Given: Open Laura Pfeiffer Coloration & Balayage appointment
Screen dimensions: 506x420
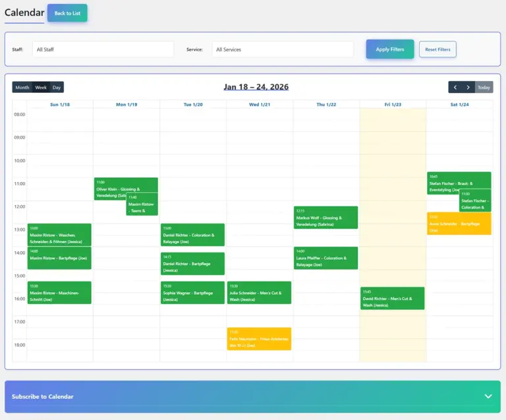Looking at the screenshot, I should tap(325, 258).
